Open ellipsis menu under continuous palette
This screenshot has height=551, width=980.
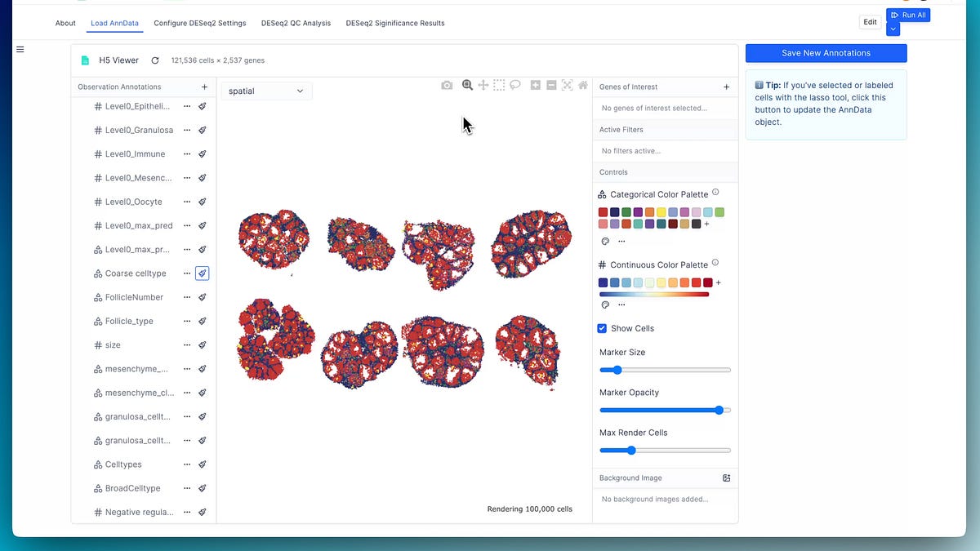click(621, 304)
